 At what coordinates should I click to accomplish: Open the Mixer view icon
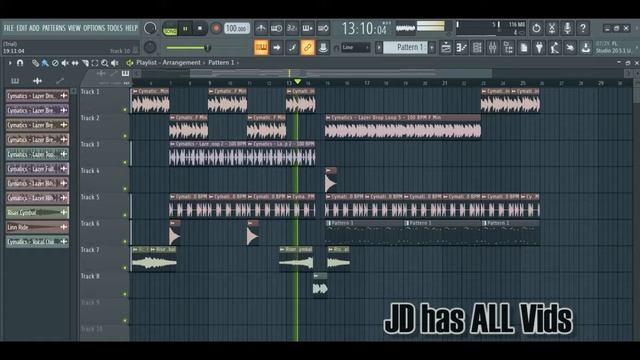coord(493,48)
